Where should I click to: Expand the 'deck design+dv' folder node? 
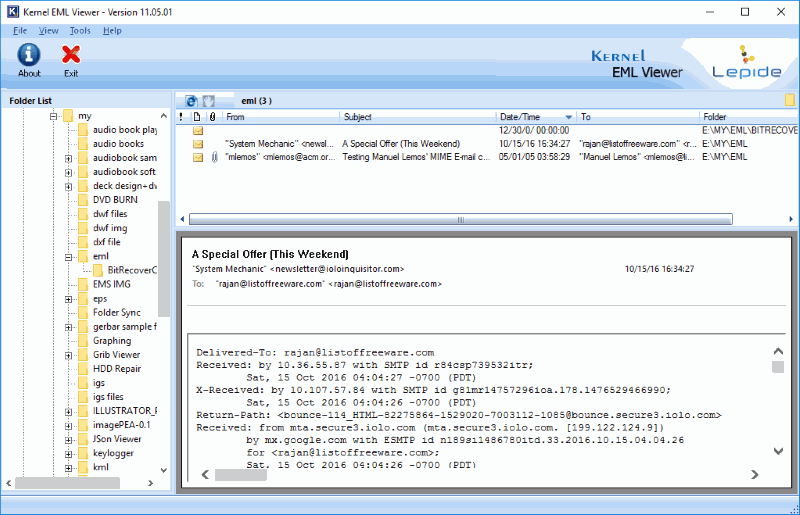click(68, 187)
